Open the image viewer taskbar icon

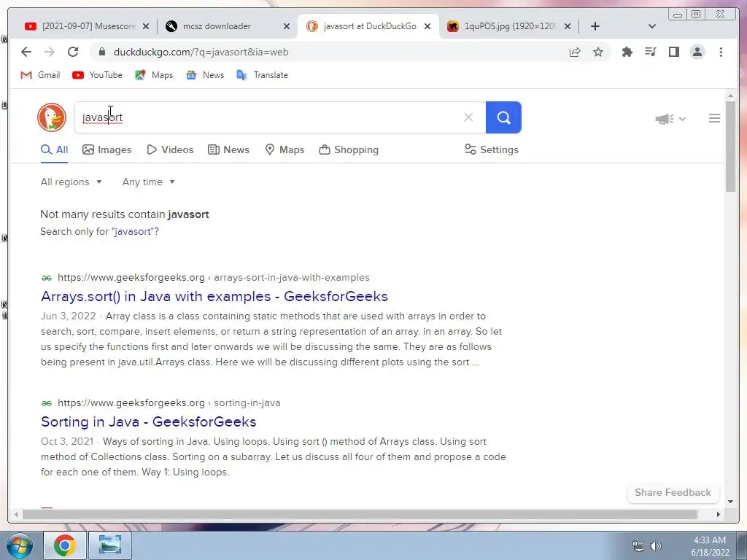point(110,545)
